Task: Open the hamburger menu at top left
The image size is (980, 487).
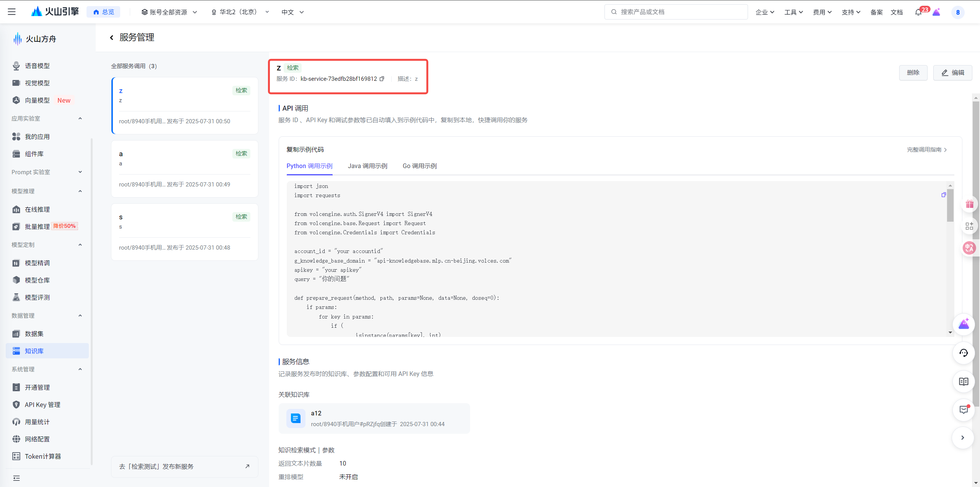Action: click(12, 12)
